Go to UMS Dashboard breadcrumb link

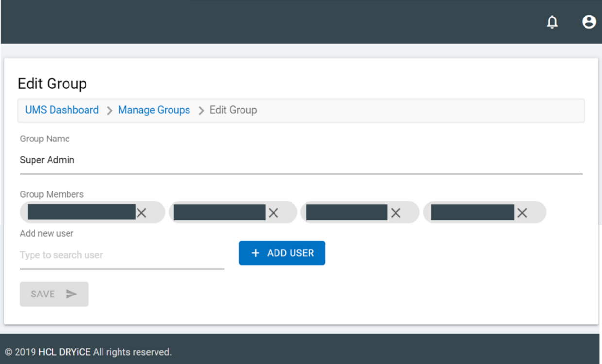(x=62, y=110)
